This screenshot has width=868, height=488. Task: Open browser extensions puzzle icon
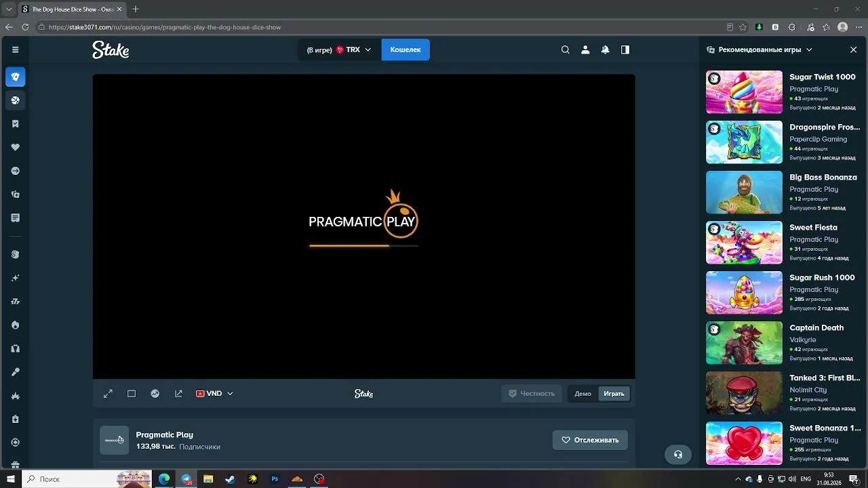pyautogui.click(x=791, y=27)
